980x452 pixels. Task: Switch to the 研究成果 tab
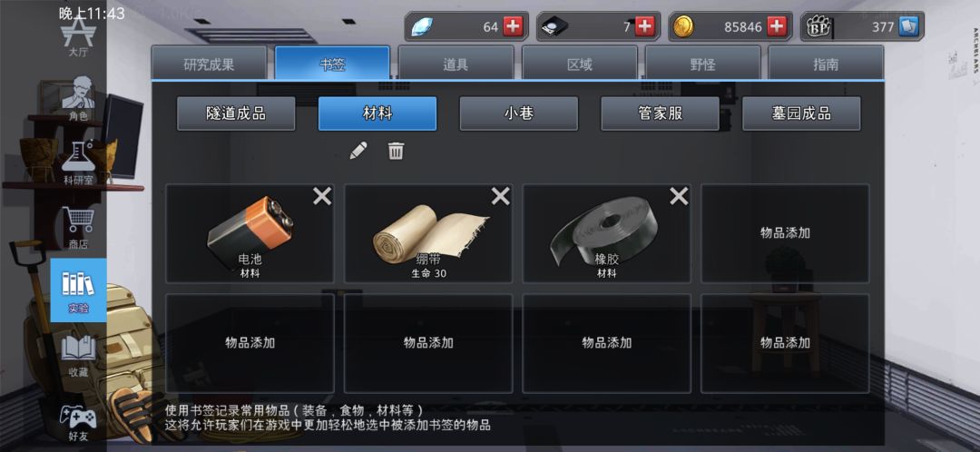tap(209, 64)
